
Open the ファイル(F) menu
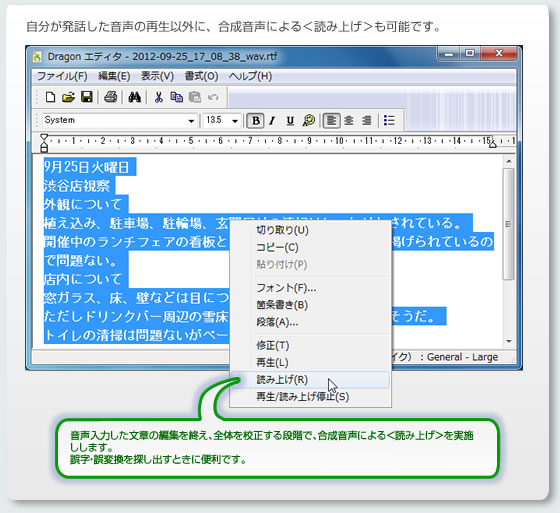pos(62,76)
